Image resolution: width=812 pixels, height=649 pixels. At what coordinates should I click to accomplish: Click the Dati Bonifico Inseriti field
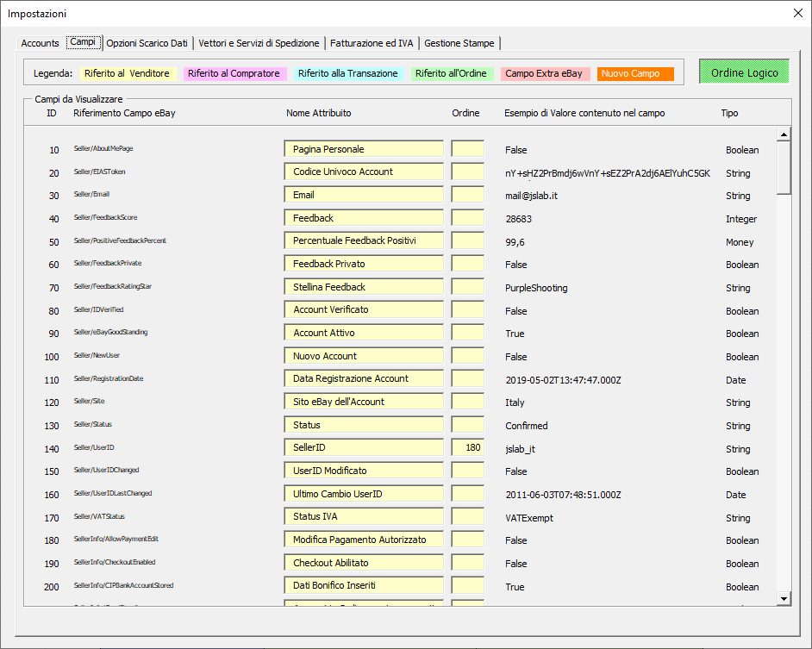point(364,584)
